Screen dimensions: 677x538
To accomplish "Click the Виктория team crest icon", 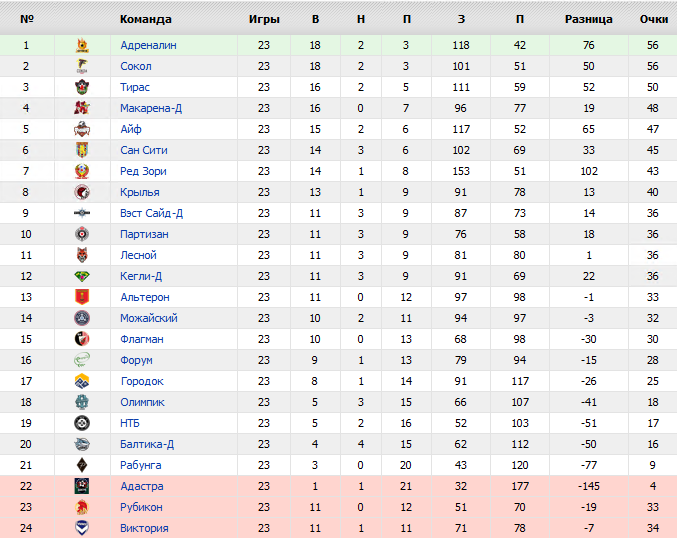I will click(x=82, y=528).
